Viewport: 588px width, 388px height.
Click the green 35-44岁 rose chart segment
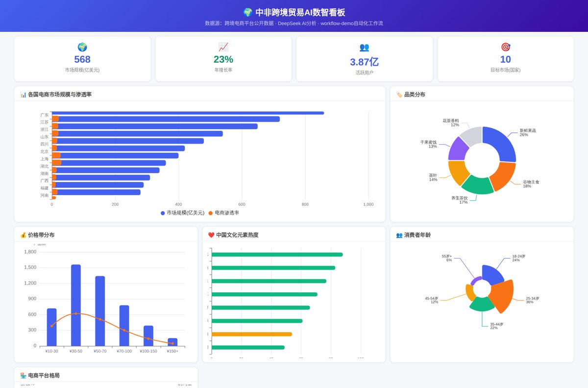pyautogui.click(x=482, y=304)
